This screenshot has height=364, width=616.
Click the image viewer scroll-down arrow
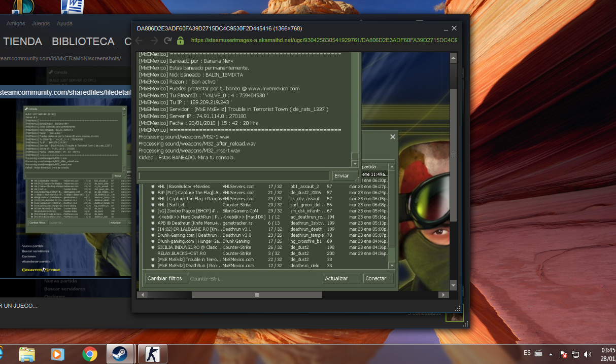point(453,285)
